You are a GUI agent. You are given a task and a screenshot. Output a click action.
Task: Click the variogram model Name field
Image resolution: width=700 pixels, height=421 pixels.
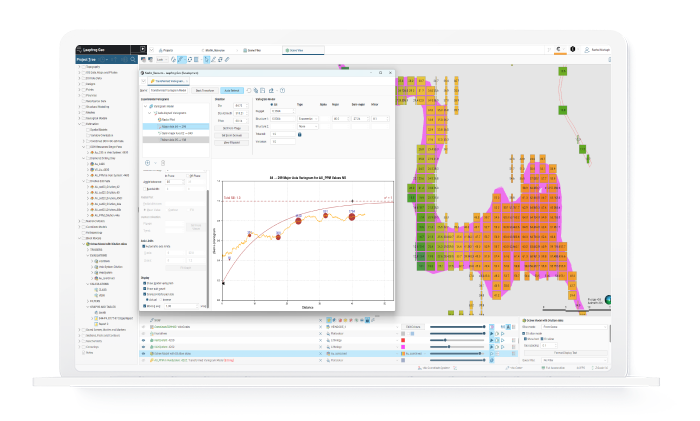[168, 91]
